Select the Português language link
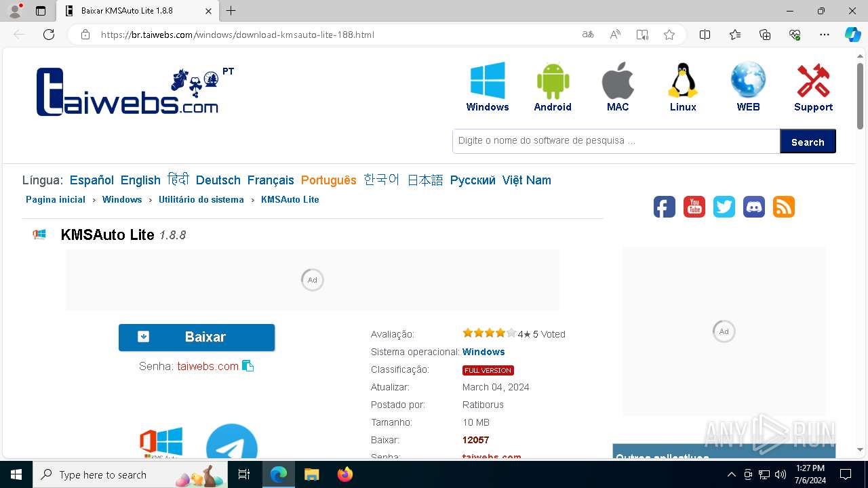The height and width of the screenshot is (488, 868). pyautogui.click(x=329, y=180)
